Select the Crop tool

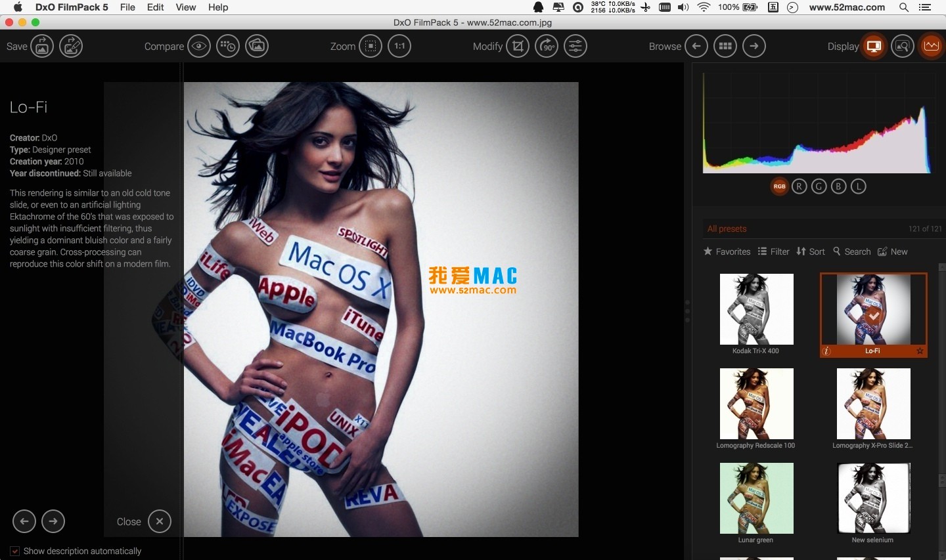[518, 46]
